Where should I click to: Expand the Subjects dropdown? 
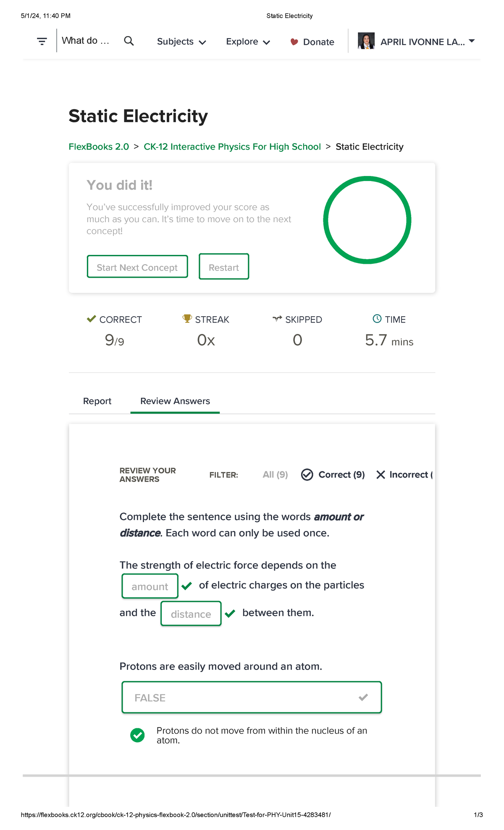click(x=181, y=42)
